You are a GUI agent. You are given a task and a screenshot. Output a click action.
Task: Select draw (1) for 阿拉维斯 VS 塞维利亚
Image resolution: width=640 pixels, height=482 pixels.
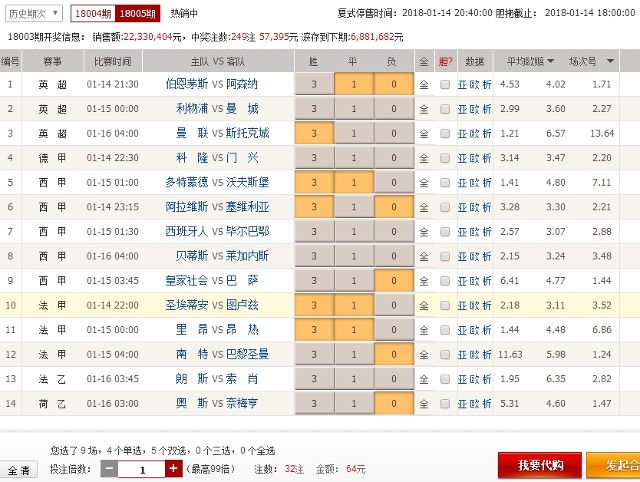coord(354,207)
